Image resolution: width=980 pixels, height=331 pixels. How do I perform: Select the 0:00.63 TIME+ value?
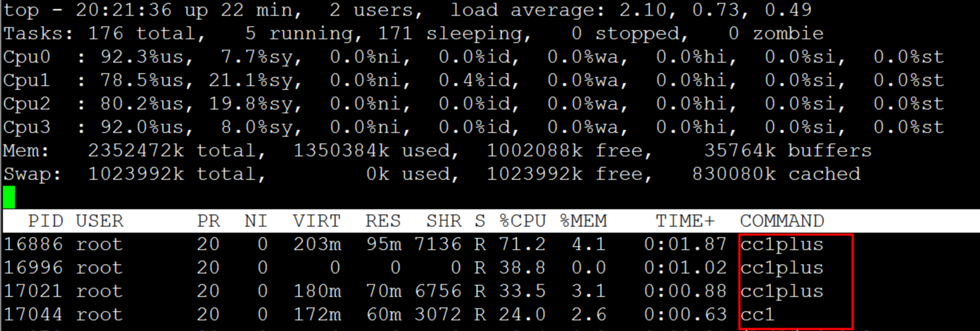pyautogui.click(x=685, y=314)
